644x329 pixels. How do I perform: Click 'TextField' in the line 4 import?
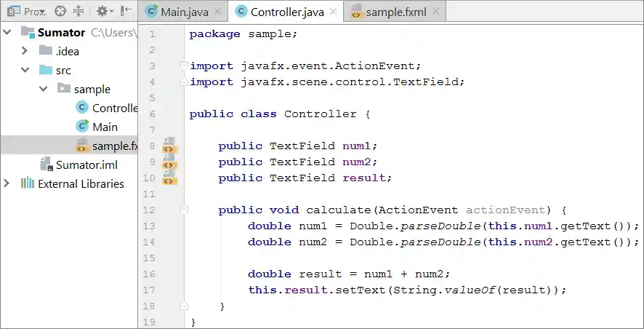(x=425, y=82)
